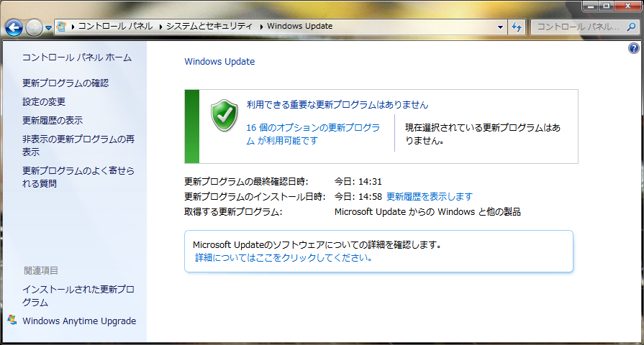Click 取得する更新プログラム label
644x345 pixels.
233,212
